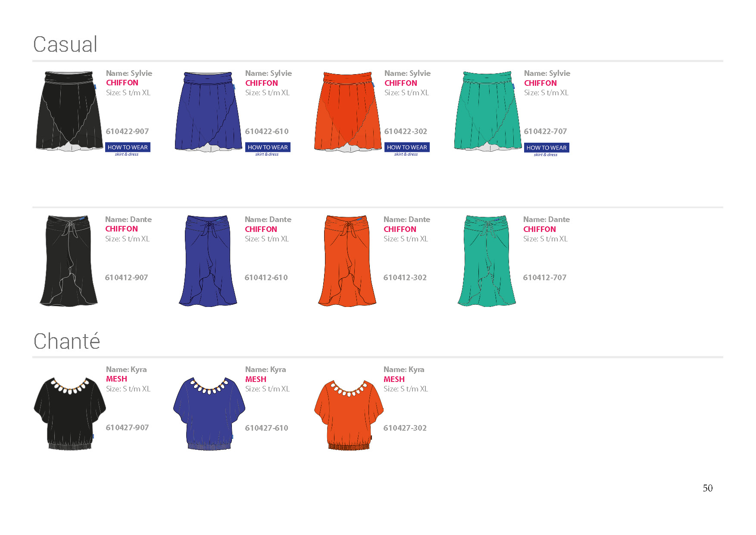Select the blue Sylvie chiffon skirt image

[x=209, y=112]
